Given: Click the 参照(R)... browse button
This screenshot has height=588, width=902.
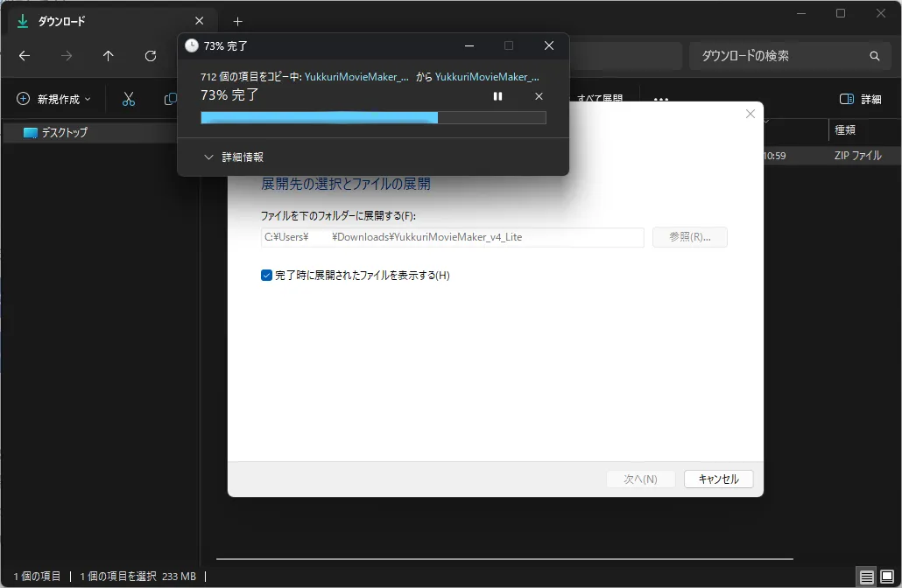Looking at the screenshot, I should pyautogui.click(x=690, y=237).
